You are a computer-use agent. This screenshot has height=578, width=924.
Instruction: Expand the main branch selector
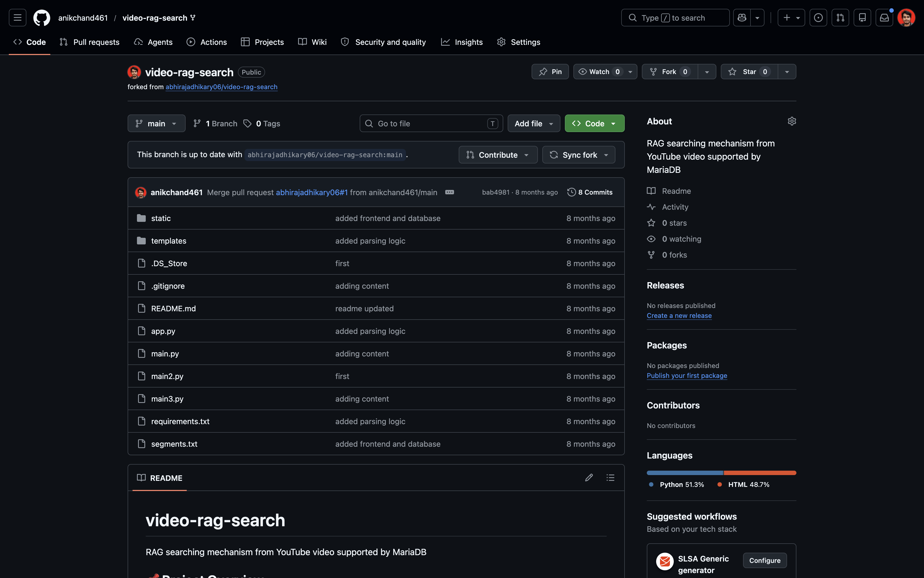pos(156,124)
